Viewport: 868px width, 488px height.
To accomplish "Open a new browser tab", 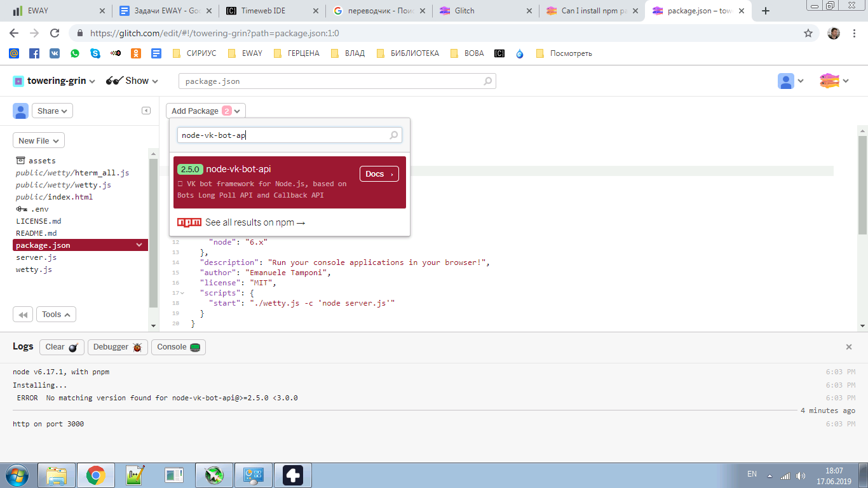I will (x=766, y=11).
